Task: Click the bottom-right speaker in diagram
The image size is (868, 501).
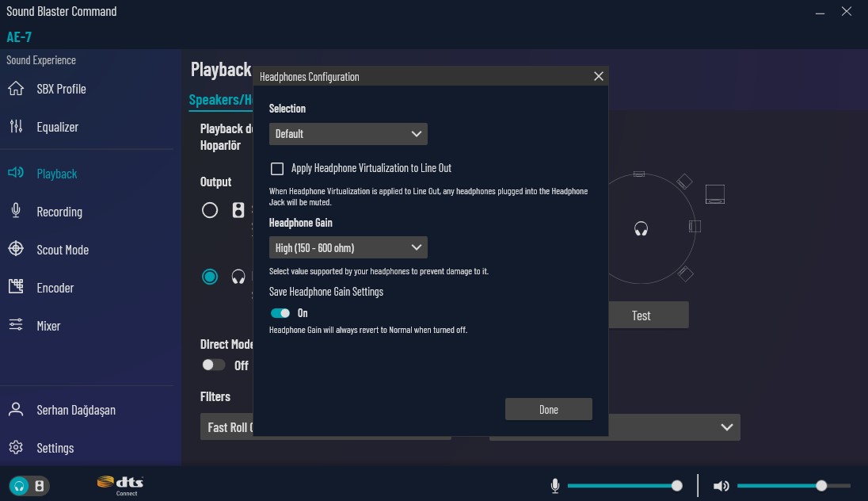Action: [x=685, y=273]
